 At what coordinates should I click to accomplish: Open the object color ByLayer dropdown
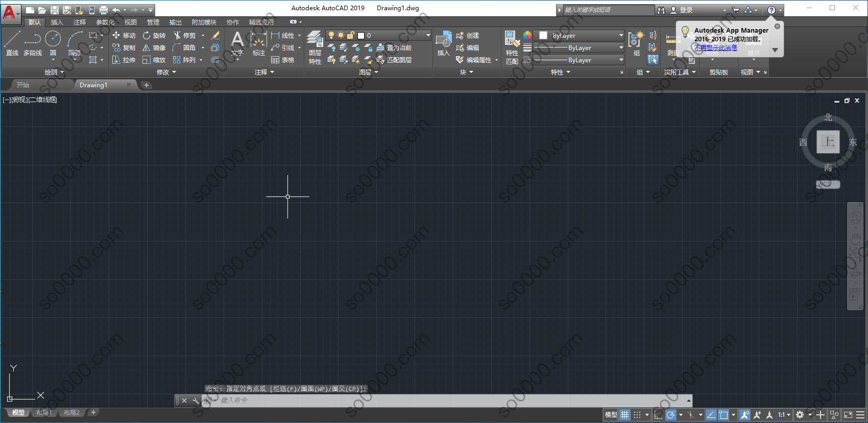click(578, 35)
